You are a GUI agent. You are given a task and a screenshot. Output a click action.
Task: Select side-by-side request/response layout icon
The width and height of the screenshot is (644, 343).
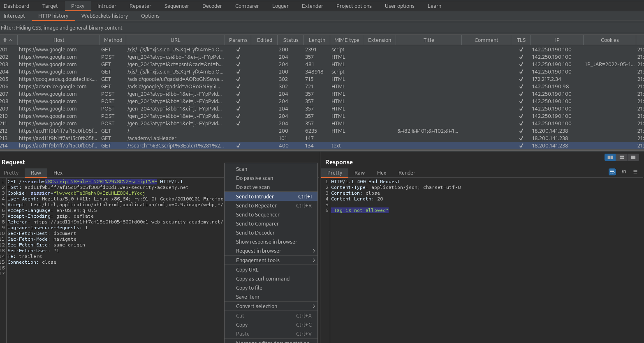[x=610, y=157]
